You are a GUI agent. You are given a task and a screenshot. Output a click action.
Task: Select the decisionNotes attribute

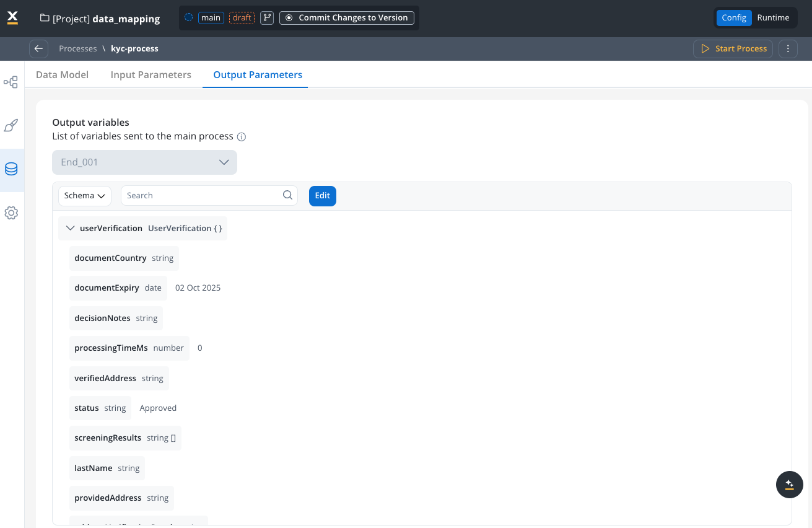point(116,319)
